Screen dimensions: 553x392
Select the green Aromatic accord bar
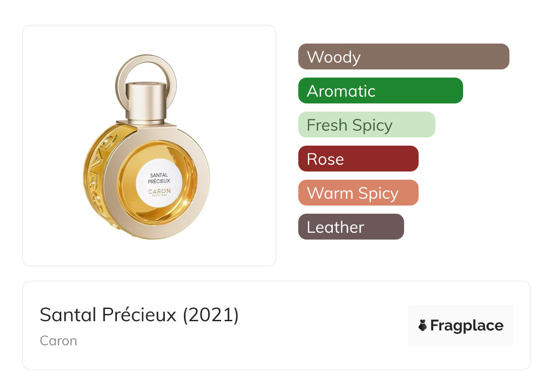pyautogui.click(x=380, y=91)
